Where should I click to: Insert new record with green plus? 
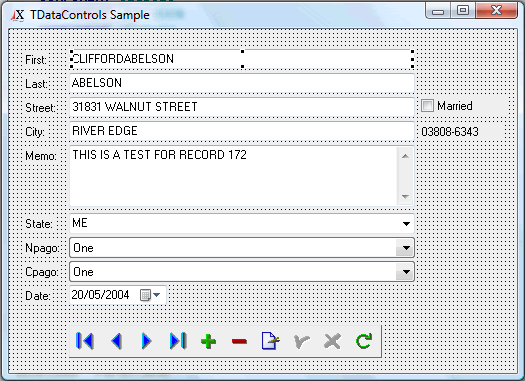[x=209, y=341]
